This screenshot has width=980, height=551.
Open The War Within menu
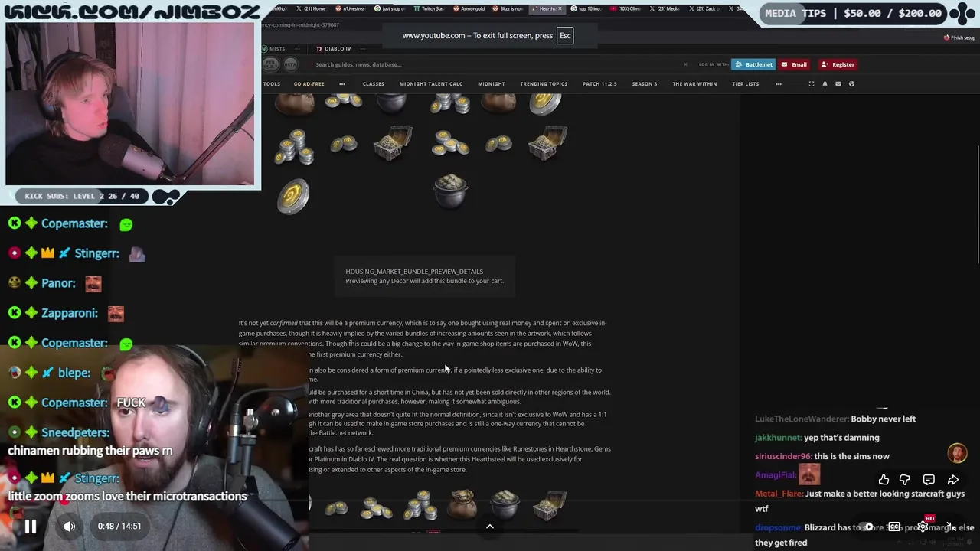(x=694, y=84)
